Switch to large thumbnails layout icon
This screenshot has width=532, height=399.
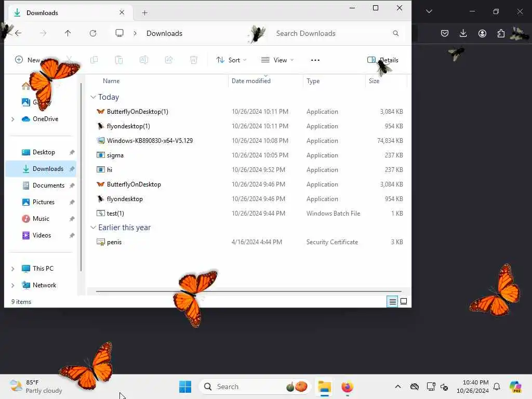click(404, 301)
